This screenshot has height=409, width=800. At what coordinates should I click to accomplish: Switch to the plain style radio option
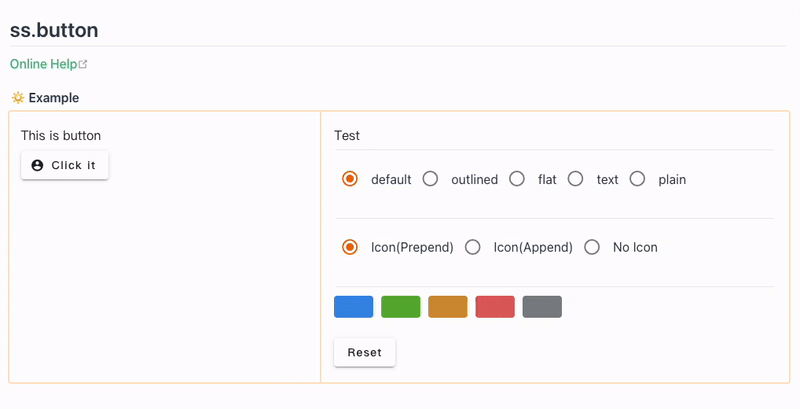(637, 179)
